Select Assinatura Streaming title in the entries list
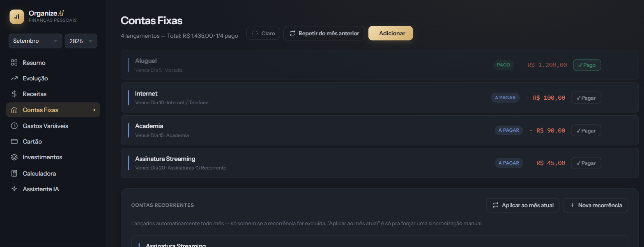Image resolution: width=644 pixels, height=247 pixels. 165,159
